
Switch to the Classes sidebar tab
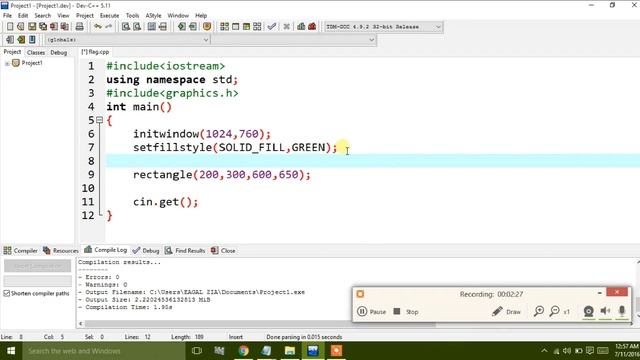point(36,53)
